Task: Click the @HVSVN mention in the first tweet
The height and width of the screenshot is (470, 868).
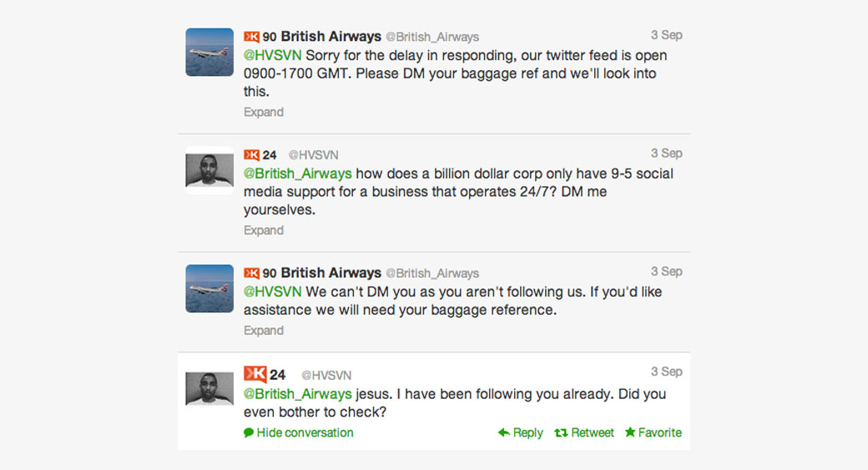Action: tap(272, 56)
